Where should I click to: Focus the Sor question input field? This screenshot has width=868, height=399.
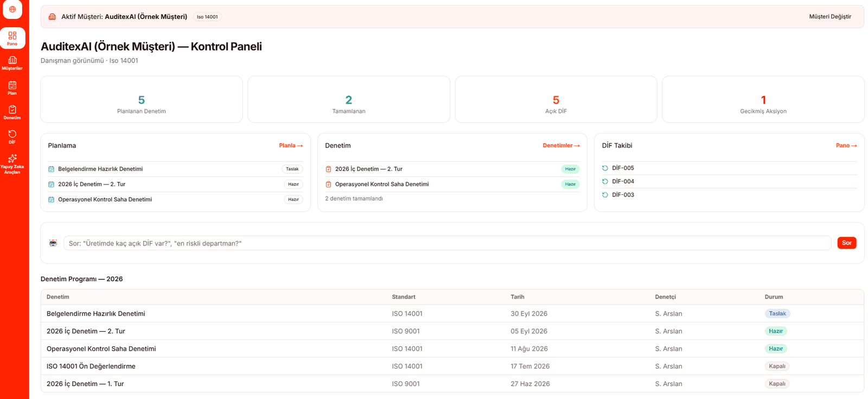(447, 243)
